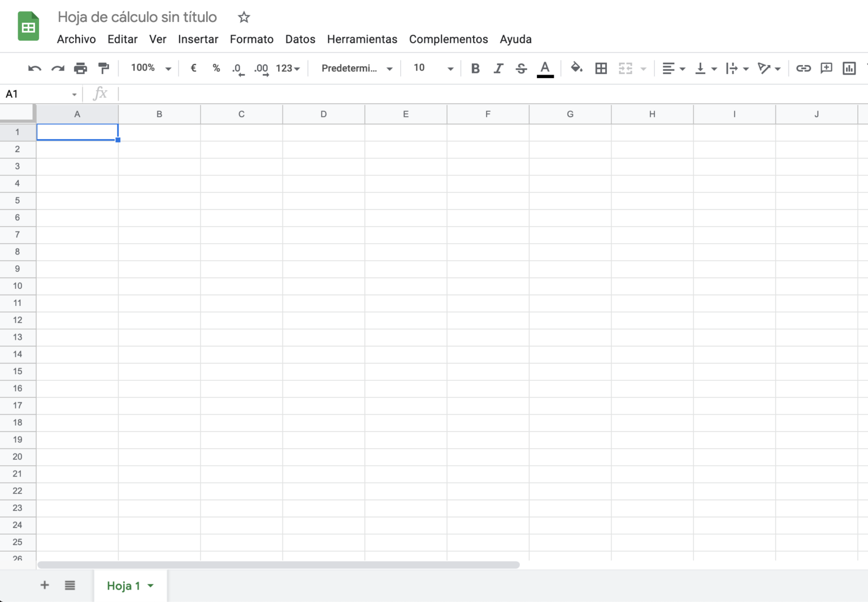The image size is (868, 602).
Task: Select the text color control
Action: point(544,68)
